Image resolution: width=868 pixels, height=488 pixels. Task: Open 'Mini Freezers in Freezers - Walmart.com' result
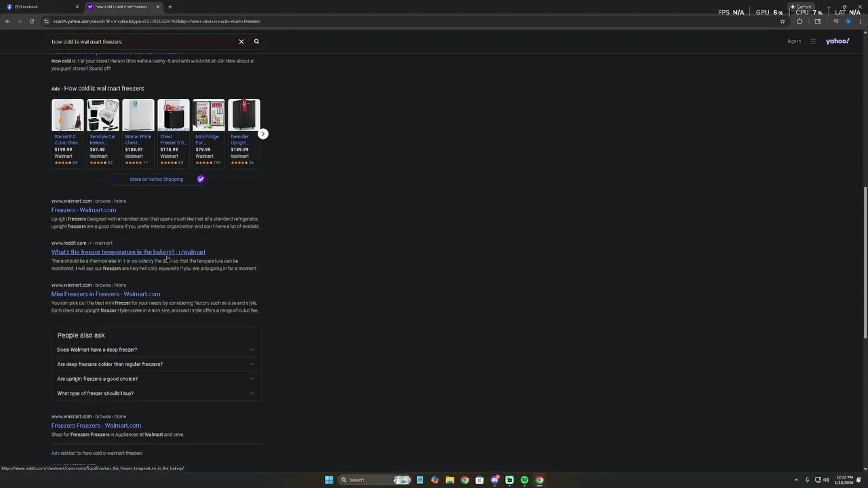(x=106, y=294)
